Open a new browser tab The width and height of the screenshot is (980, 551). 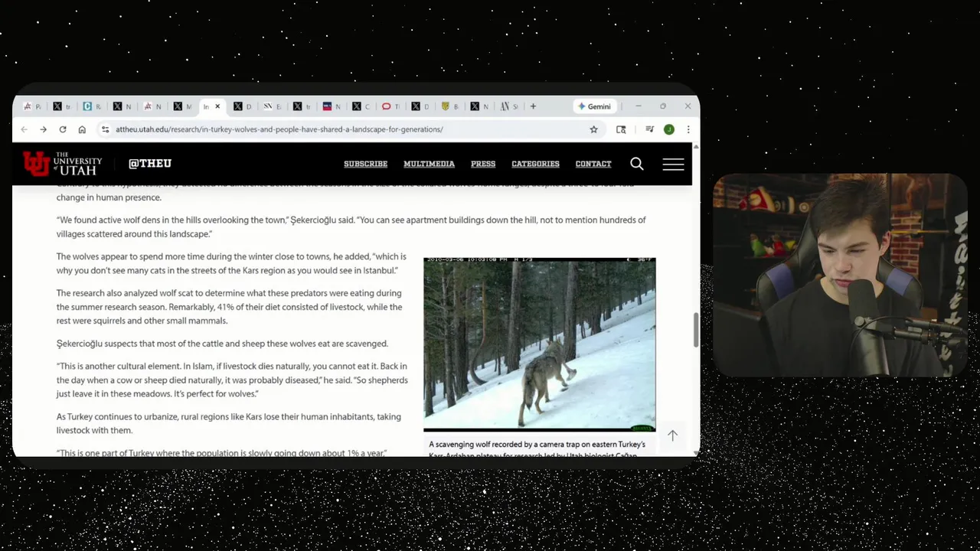click(533, 106)
